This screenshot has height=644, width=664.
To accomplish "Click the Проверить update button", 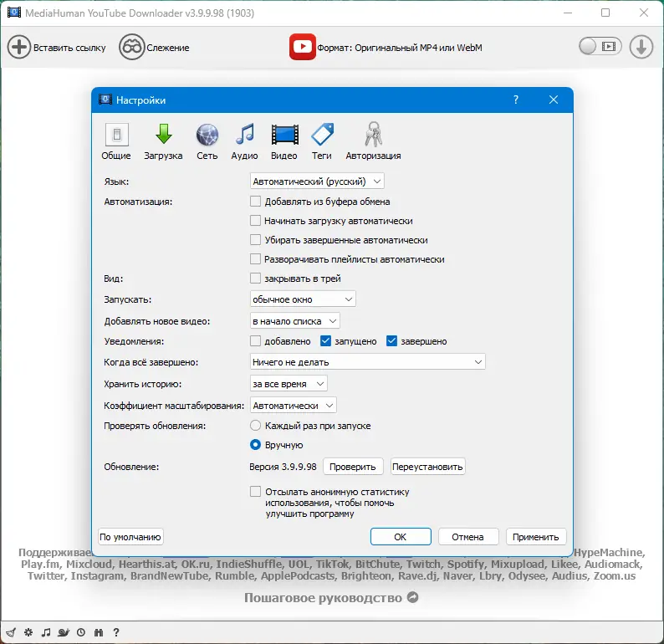I will [353, 466].
